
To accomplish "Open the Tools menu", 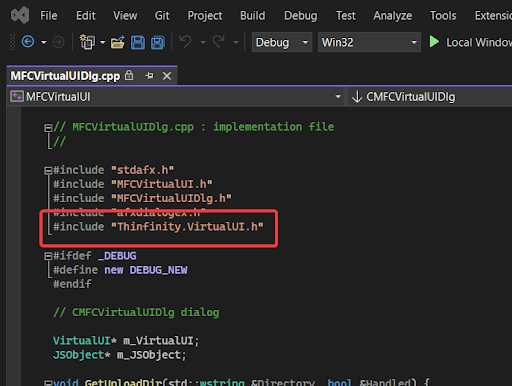I will 443,16.
